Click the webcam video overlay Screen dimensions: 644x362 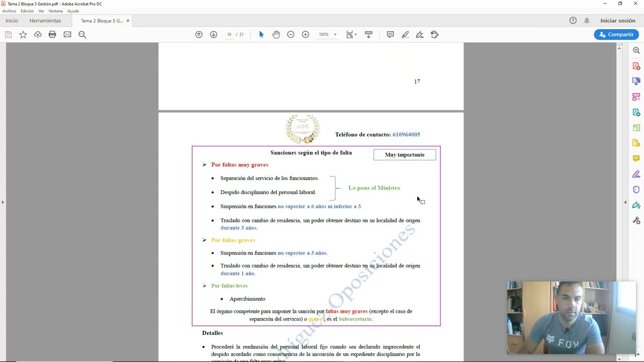pyautogui.click(x=572, y=318)
